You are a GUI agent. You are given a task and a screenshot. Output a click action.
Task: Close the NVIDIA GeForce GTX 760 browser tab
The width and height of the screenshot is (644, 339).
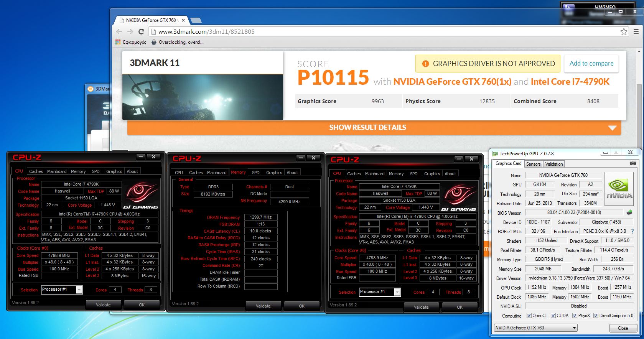[183, 20]
